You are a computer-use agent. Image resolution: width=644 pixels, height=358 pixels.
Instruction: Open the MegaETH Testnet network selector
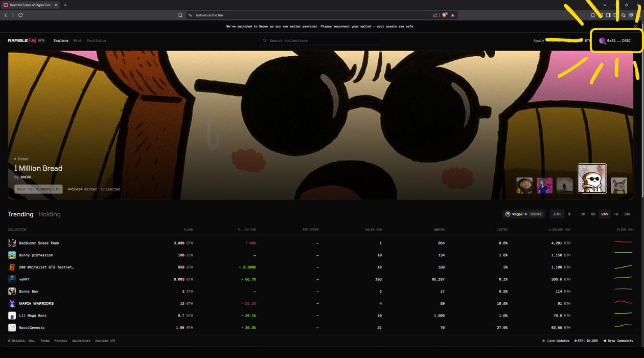(x=524, y=214)
